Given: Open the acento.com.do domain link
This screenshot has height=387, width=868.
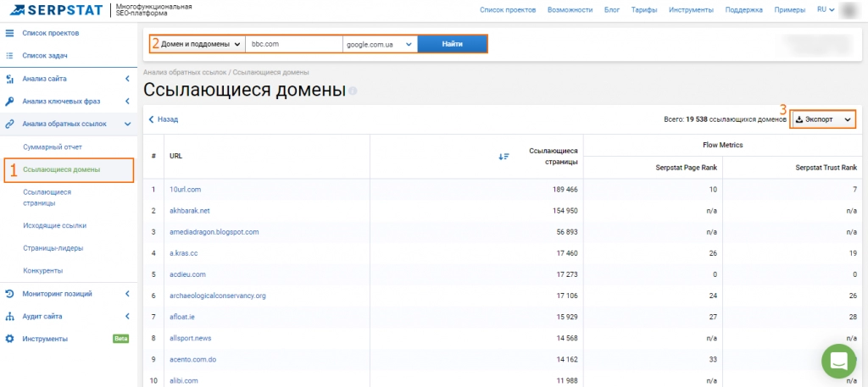Looking at the screenshot, I should point(192,360).
